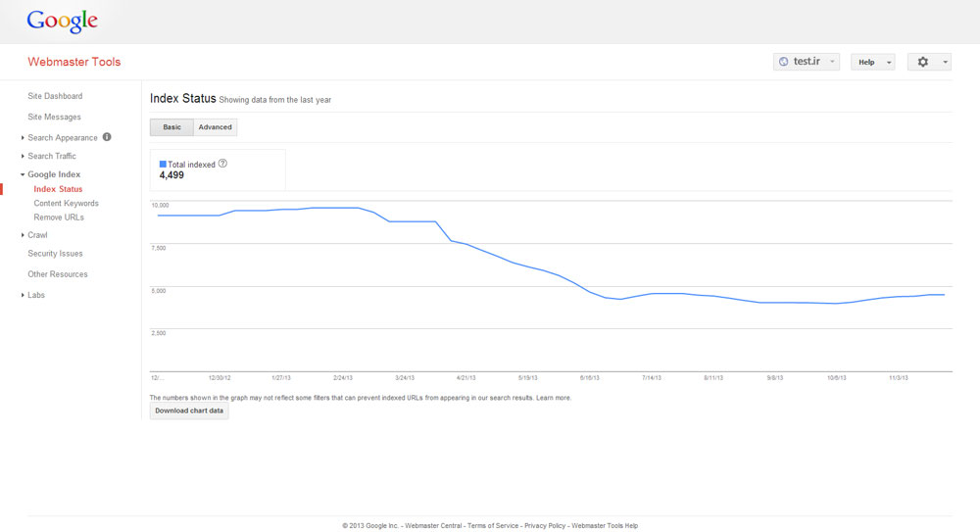The width and height of the screenshot is (980, 532).
Task: Select Index Status in sidebar
Action: 58,189
